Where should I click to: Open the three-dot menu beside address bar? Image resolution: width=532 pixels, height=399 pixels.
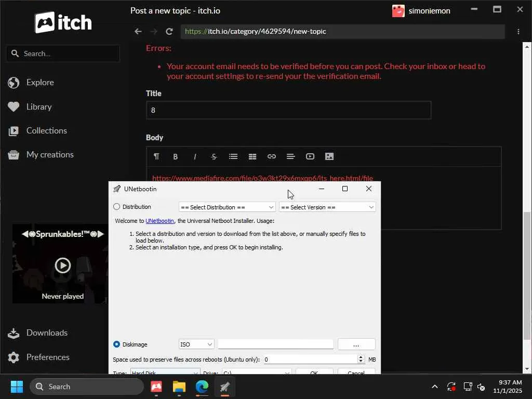518,32
